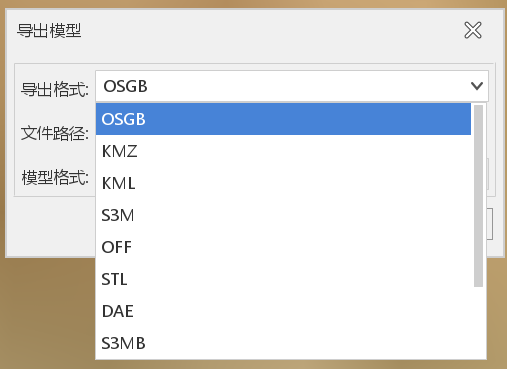Viewport: 507px width, 369px height.
Task: Choose OFF in the dropdown list
Action: (x=283, y=247)
